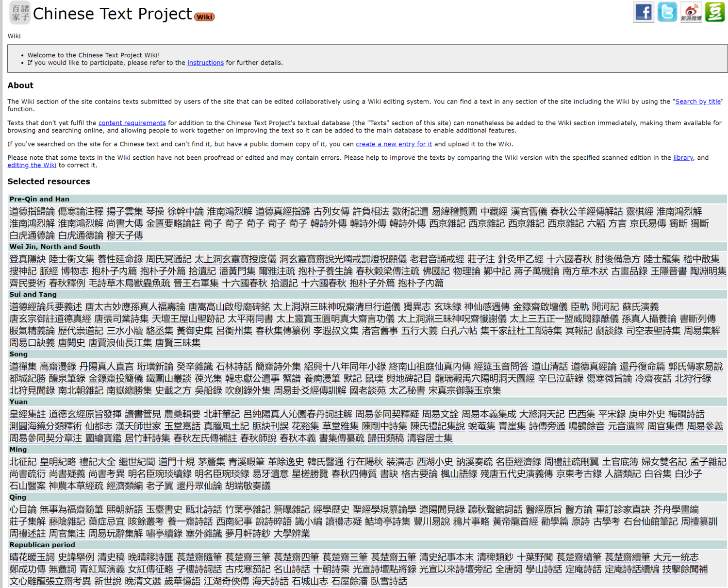Select 道德經論兵要義述 in Sui and Tang
The height and width of the screenshot is (588, 728).
pyautogui.click(x=46, y=307)
